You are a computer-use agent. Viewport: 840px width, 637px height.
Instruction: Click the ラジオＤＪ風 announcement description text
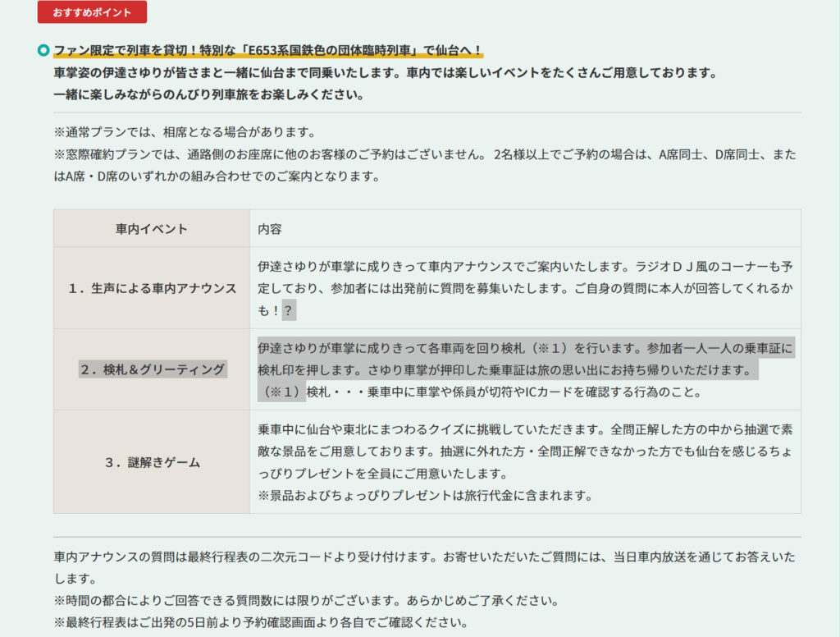525,278
